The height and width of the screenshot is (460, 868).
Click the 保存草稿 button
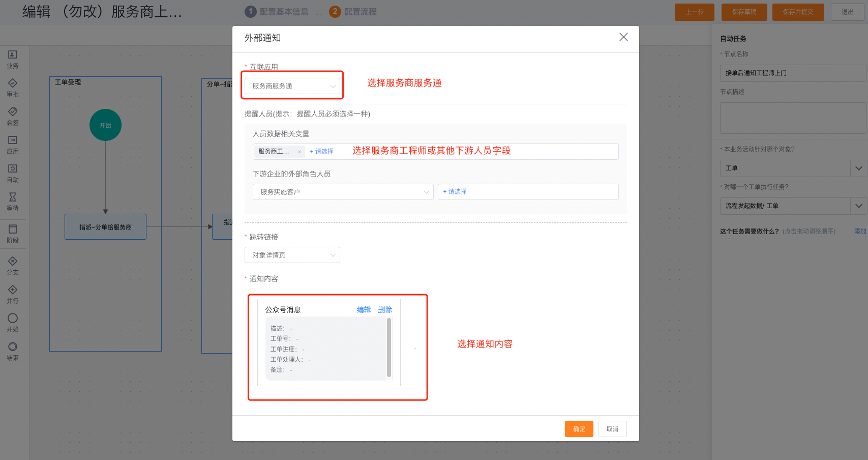point(744,12)
